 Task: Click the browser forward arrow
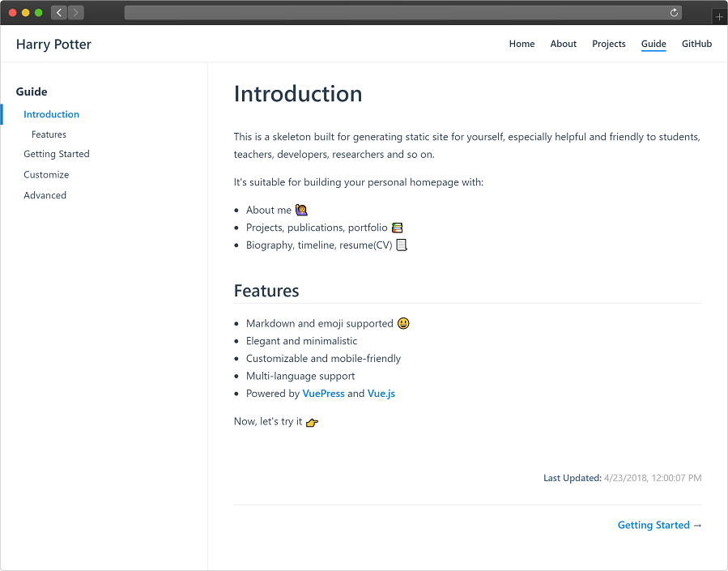[76, 12]
